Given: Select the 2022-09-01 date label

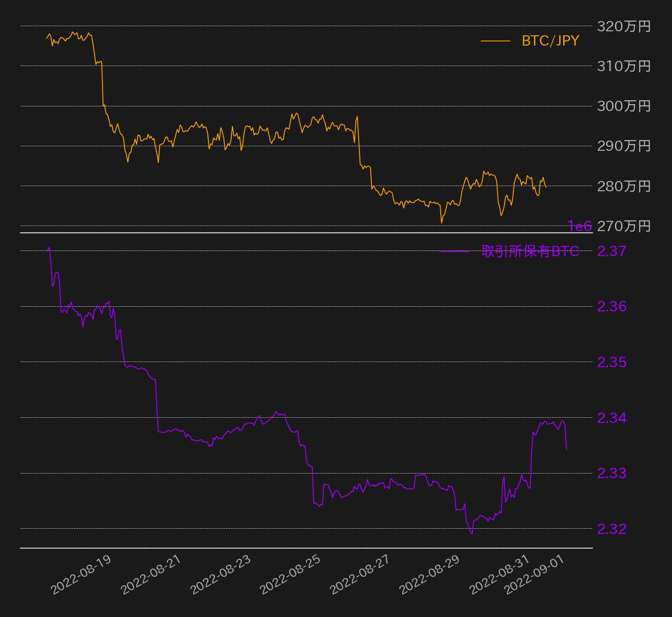Looking at the screenshot, I should coord(534,575).
